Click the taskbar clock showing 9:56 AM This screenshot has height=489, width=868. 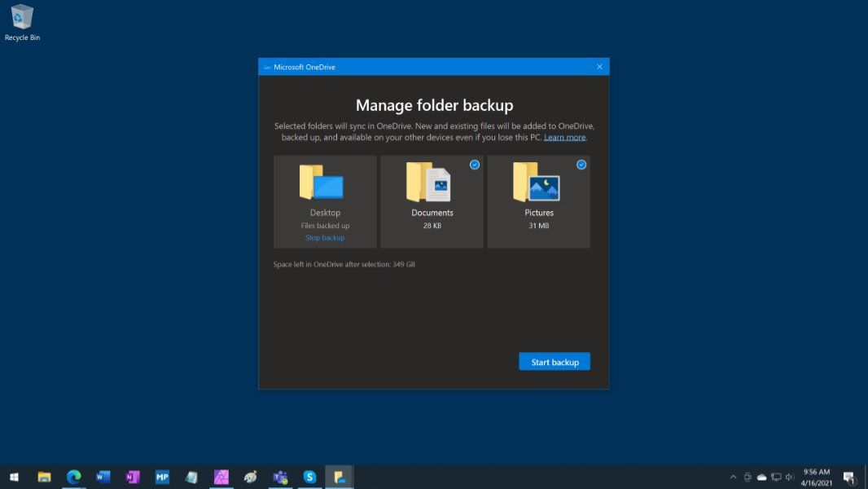[x=816, y=477]
